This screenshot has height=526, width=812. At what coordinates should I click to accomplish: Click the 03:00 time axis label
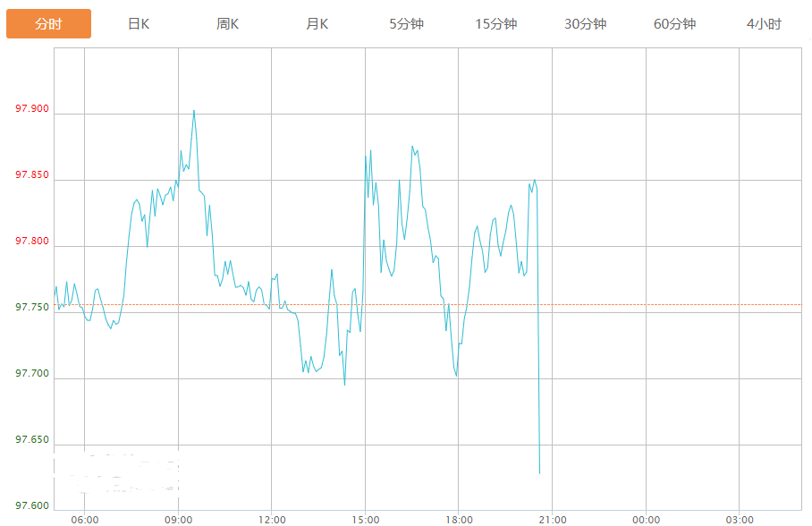coord(739,520)
